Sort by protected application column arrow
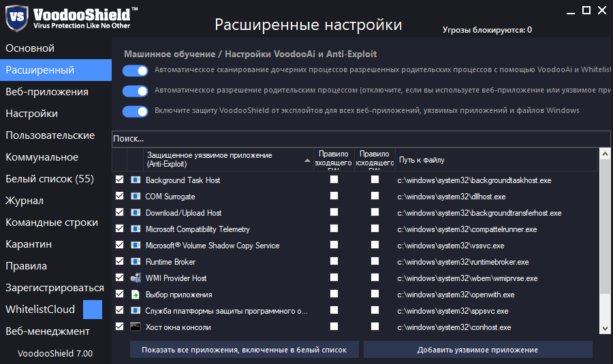The height and width of the screenshot is (364, 613). point(307,160)
